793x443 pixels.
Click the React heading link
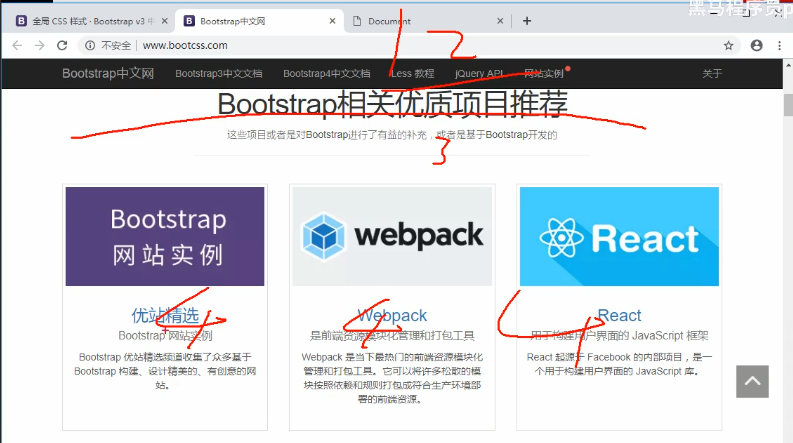pyautogui.click(x=619, y=315)
